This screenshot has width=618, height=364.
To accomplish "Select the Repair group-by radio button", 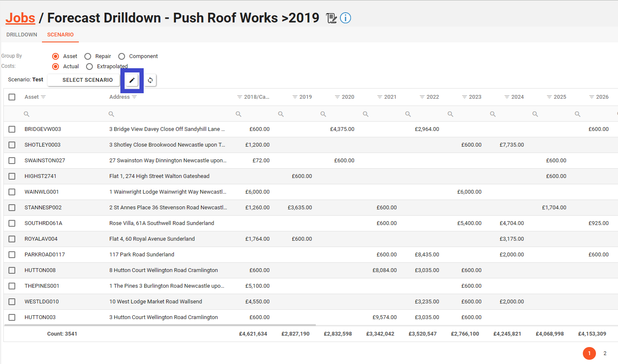I will (x=88, y=56).
